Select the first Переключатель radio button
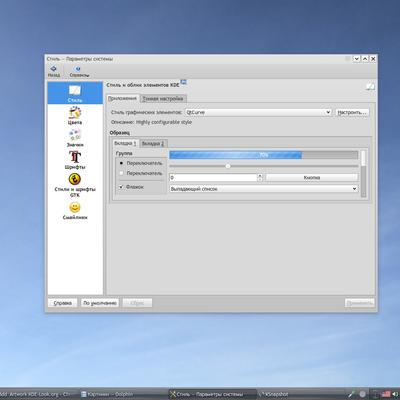The image size is (400, 400). coord(121,163)
